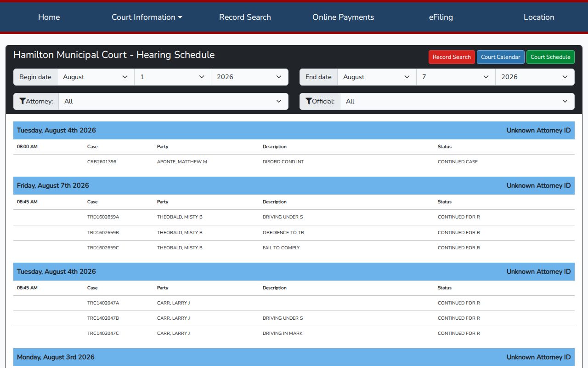Screen dimensions: 588x368
Task: Select case number TRC1402047A
Action: [103, 303]
